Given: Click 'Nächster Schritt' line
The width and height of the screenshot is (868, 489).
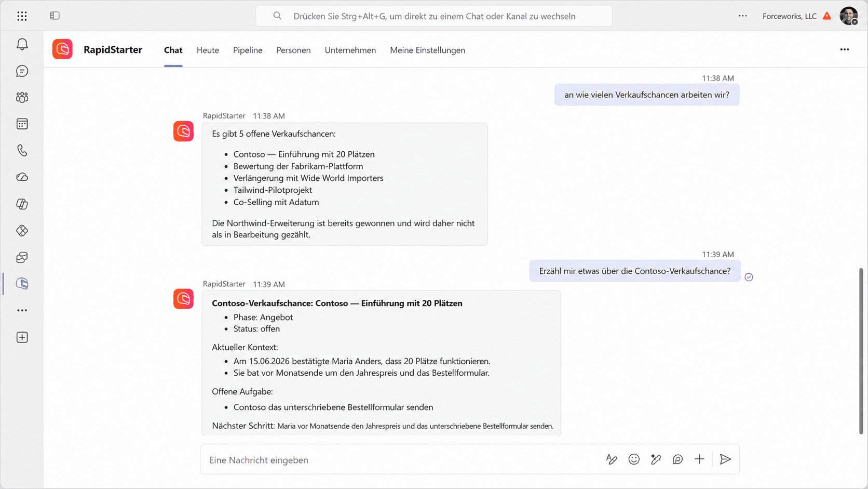Looking at the screenshot, I should (x=383, y=426).
